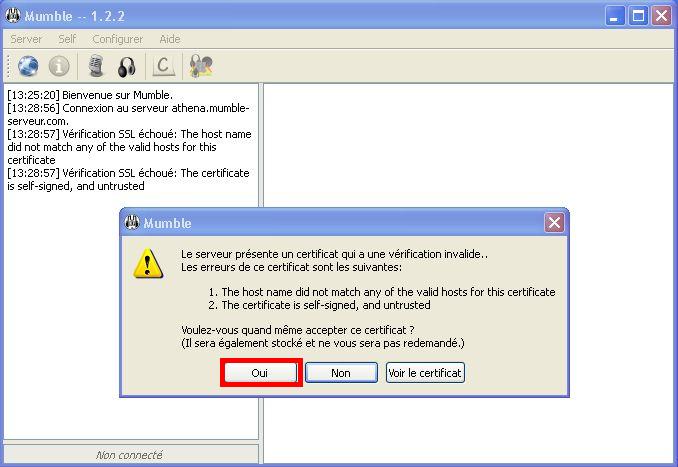Click the server information icon
The image size is (678, 467).
pyautogui.click(x=59, y=66)
